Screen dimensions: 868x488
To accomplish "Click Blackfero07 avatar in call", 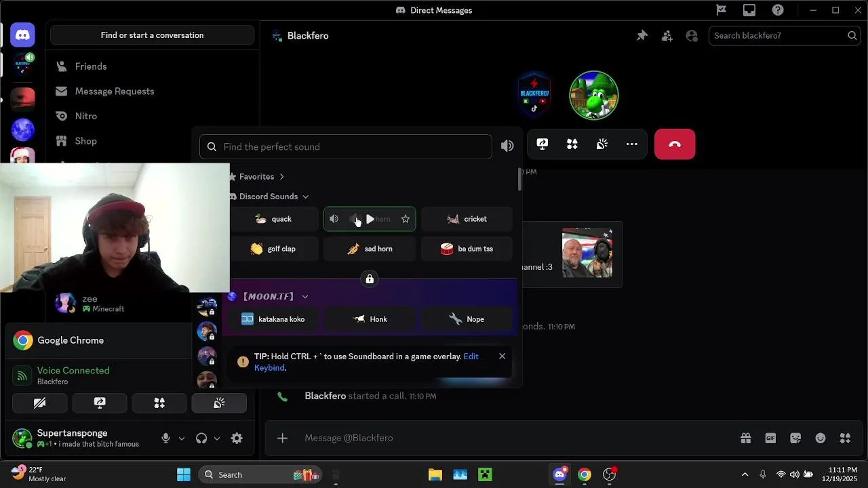I will pos(534,95).
